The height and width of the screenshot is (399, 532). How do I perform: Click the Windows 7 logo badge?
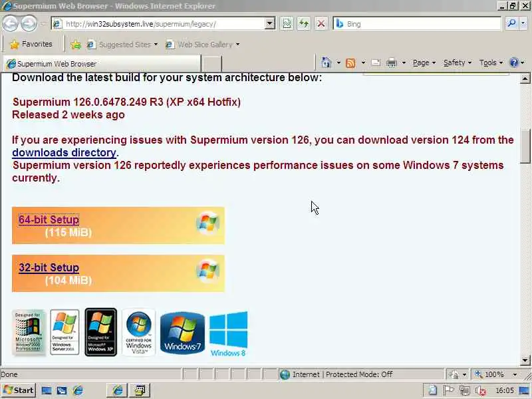tap(182, 333)
